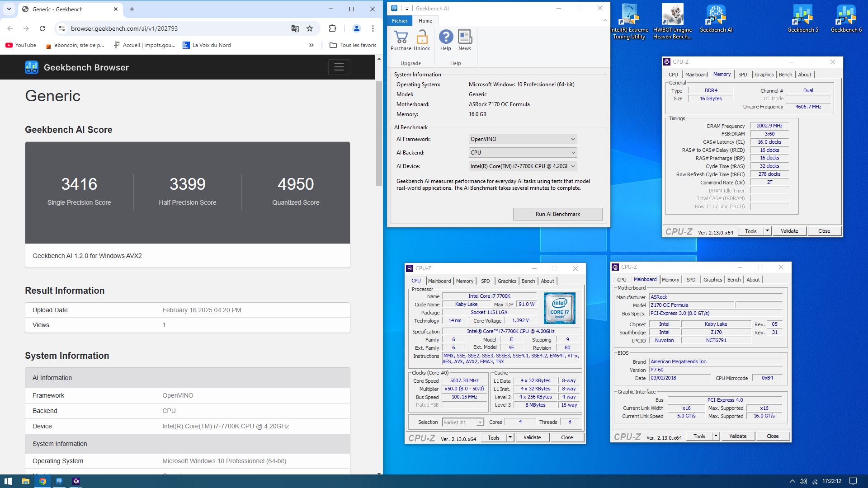Open Windows Start menu
868x488 pixels.
pos(8,481)
